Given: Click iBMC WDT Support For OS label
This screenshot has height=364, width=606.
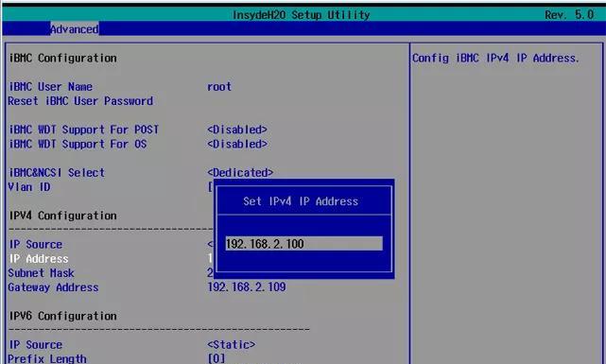Looking at the screenshot, I should click(x=78, y=144).
